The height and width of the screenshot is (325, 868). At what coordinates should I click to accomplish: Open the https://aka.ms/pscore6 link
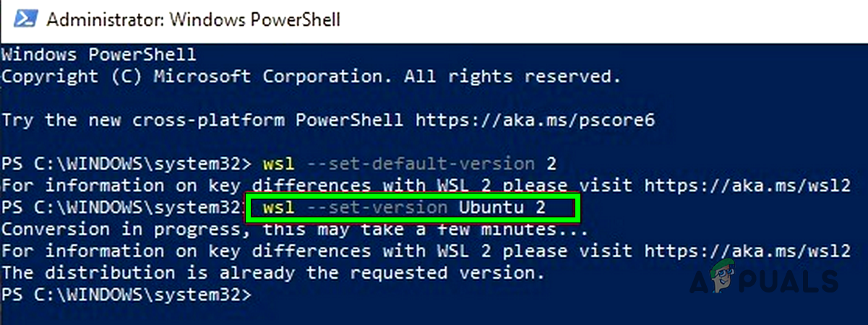pos(534,120)
